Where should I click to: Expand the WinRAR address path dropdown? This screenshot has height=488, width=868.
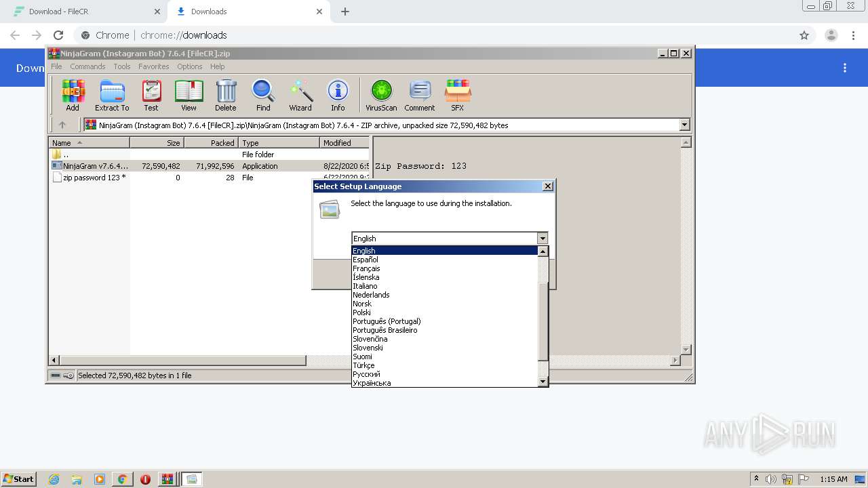point(684,125)
